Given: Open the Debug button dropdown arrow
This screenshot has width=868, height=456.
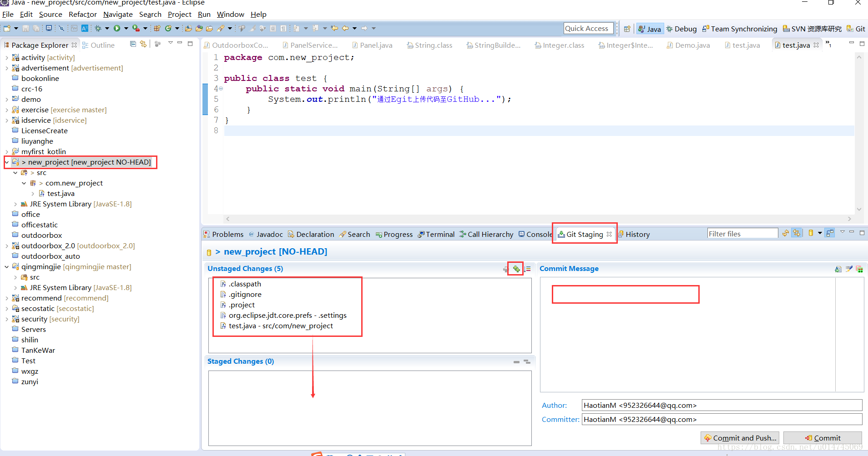Looking at the screenshot, I should 107,28.
